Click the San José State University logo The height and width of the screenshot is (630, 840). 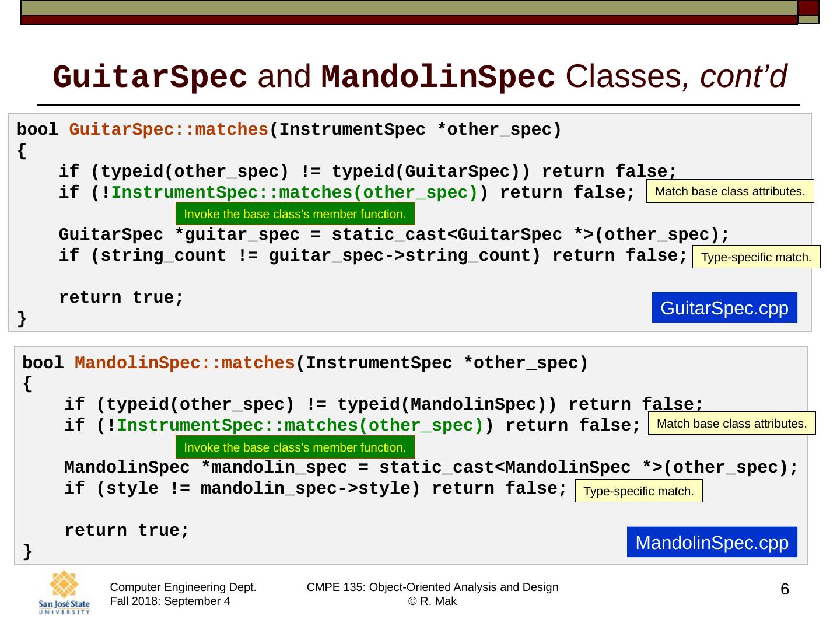click(x=64, y=592)
